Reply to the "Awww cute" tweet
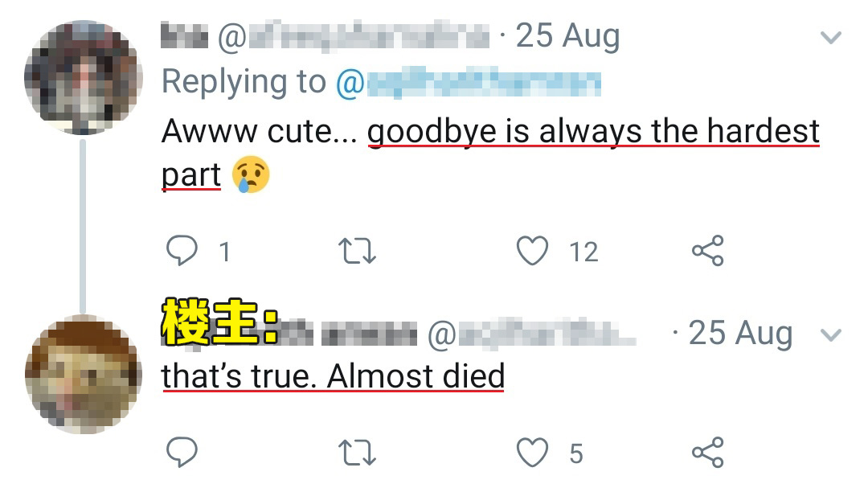Image resolution: width=868 pixels, height=484 pixels. [x=182, y=252]
